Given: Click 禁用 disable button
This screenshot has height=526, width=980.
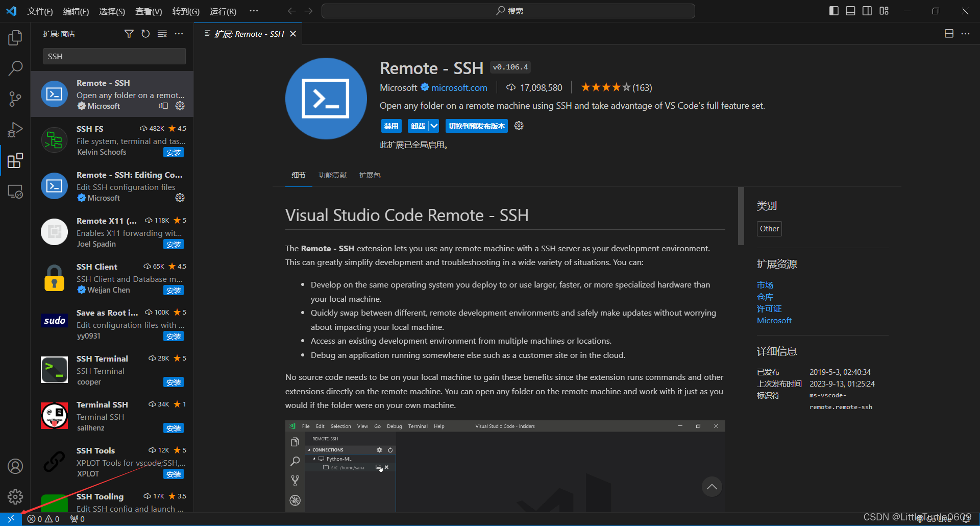Looking at the screenshot, I should [391, 126].
